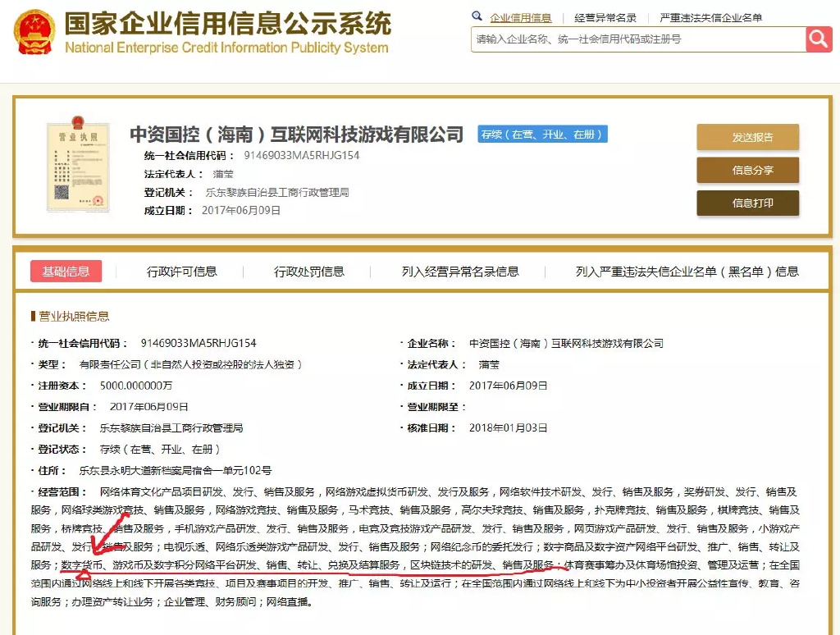Open the business license thumbnail image
The width and height of the screenshot is (840, 635).
tap(78, 164)
